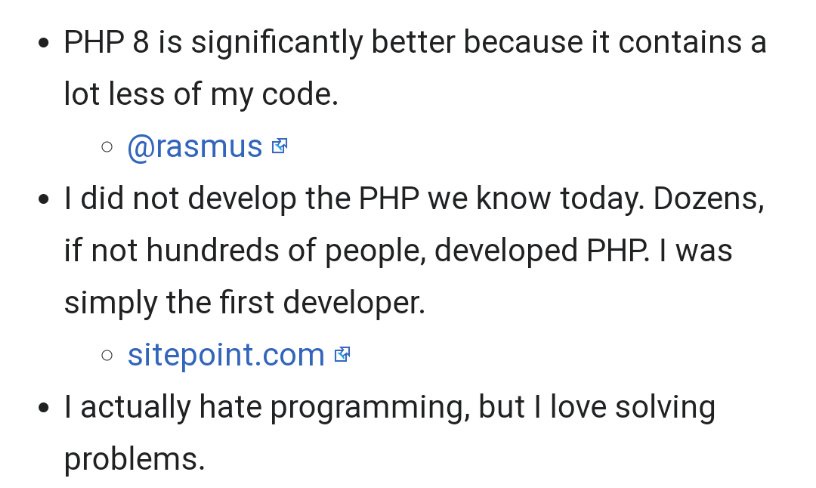The width and height of the screenshot is (816, 488).
Task: Click the text 'simply the first developer.'
Action: (x=245, y=303)
